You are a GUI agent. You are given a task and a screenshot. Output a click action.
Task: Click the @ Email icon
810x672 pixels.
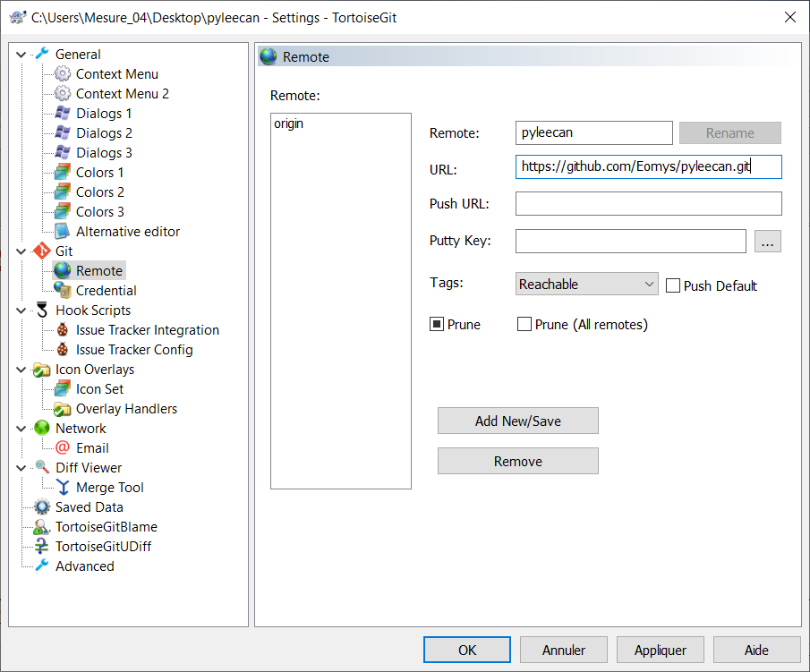coord(63,447)
